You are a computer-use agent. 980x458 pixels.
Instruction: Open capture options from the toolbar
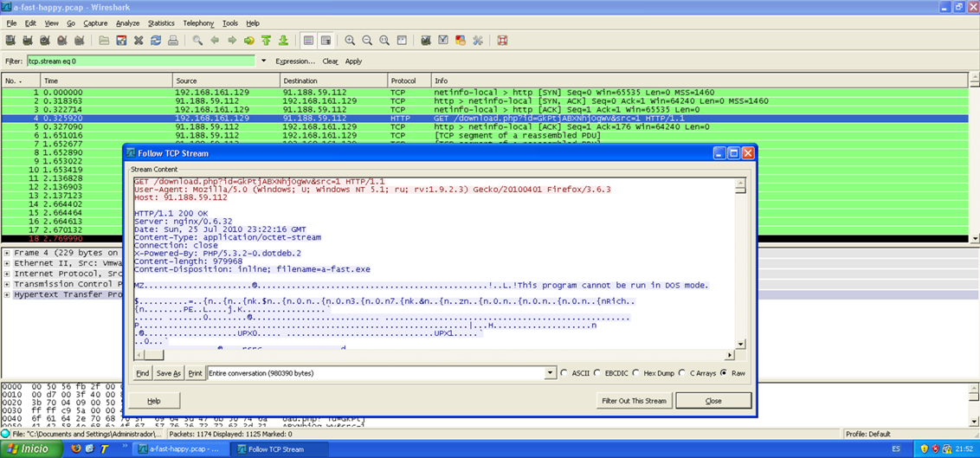pyautogui.click(x=28, y=40)
